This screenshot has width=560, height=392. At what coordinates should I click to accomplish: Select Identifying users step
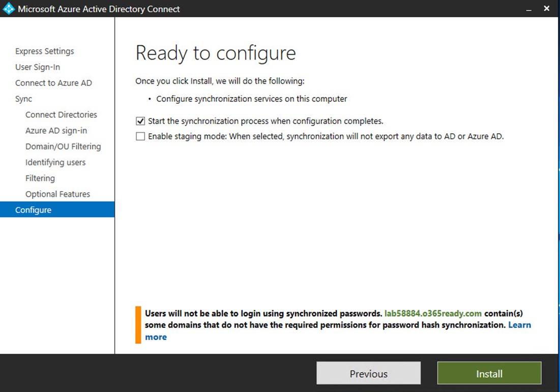(x=55, y=162)
